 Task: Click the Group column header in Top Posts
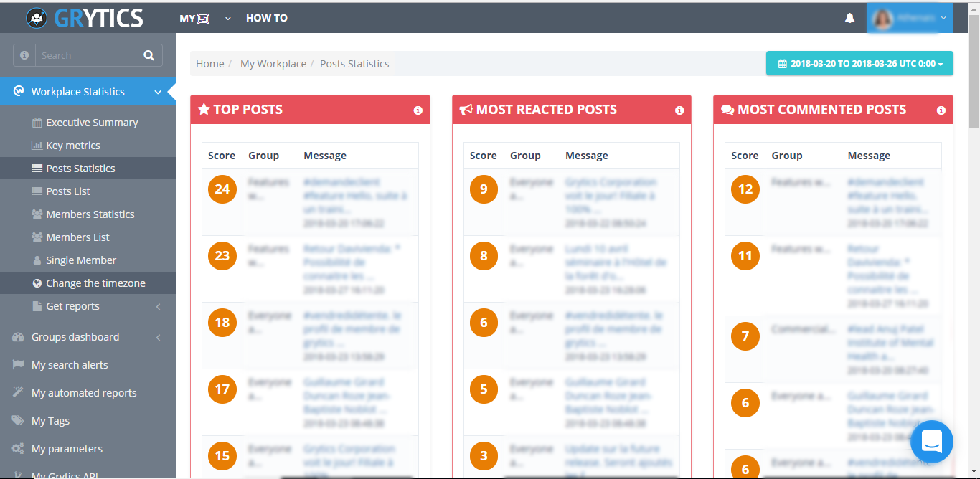click(x=263, y=156)
